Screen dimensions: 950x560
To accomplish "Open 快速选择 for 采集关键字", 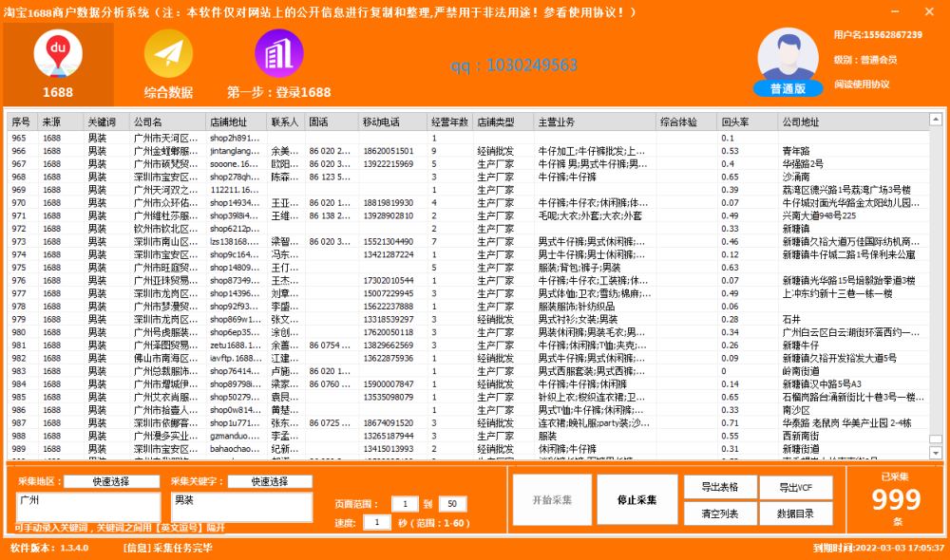I will coord(270,481).
